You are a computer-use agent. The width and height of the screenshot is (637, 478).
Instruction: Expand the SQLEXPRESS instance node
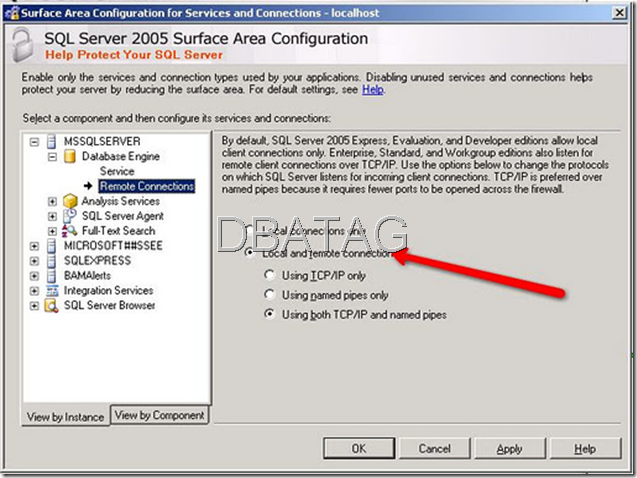click(x=35, y=261)
